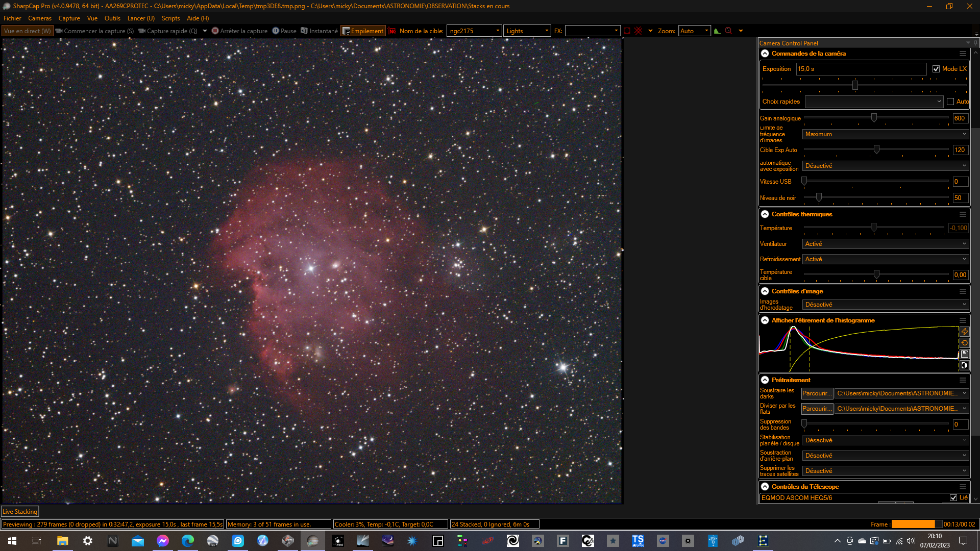Enable the Auto exposure checkbox
This screenshot has width=980, height=551.
click(950, 102)
